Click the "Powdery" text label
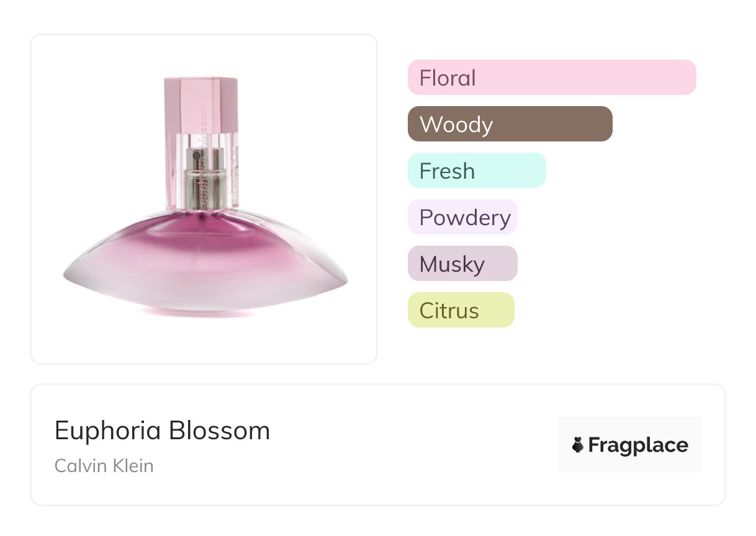Screen dimensions: 756x536 point(465,218)
